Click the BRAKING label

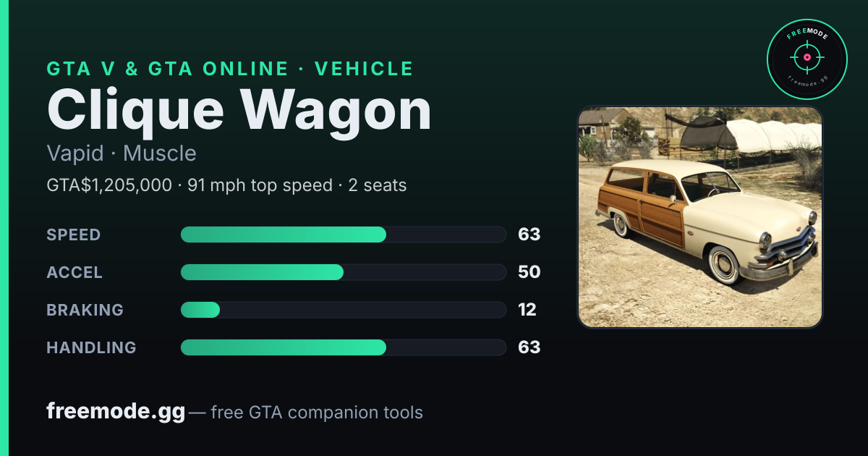[x=85, y=310]
